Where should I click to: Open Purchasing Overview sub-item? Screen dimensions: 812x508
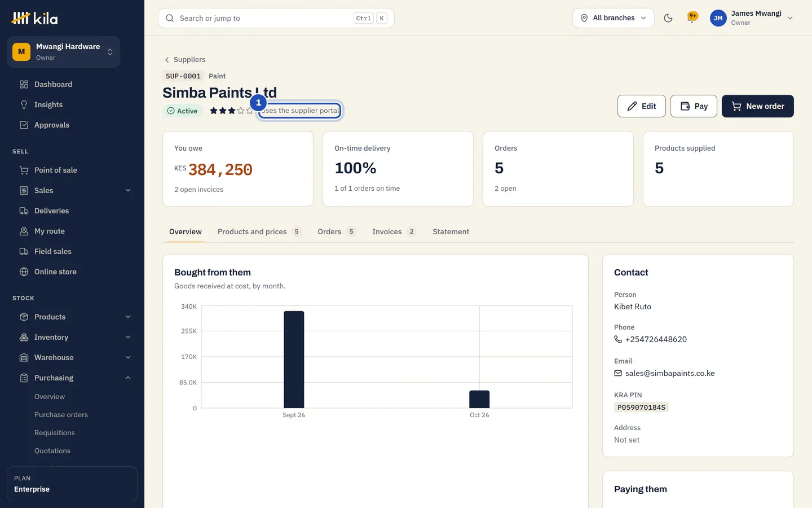(50, 397)
